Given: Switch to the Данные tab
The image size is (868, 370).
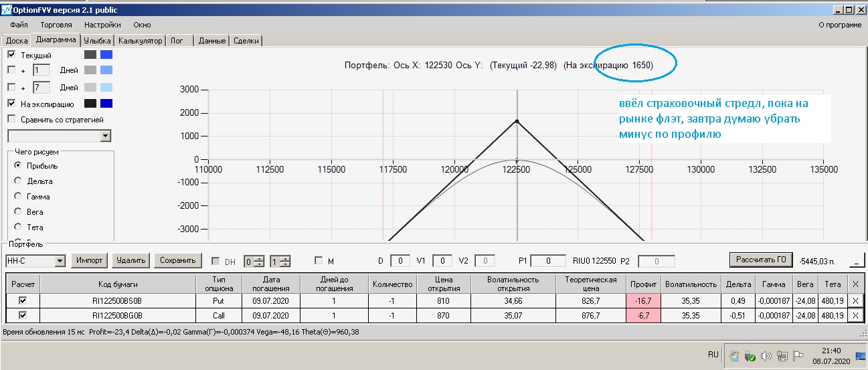Looking at the screenshot, I should point(212,41).
